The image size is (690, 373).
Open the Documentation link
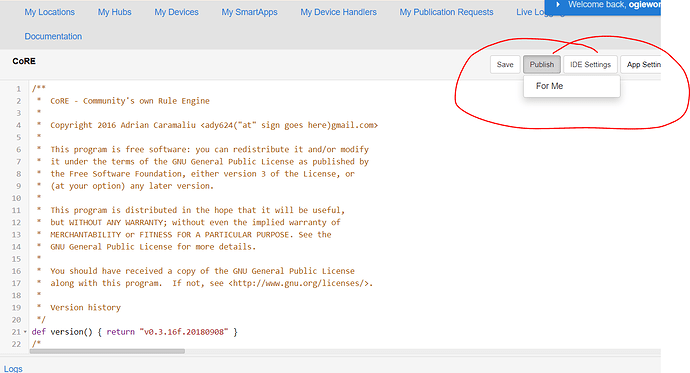pyautogui.click(x=53, y=37)
